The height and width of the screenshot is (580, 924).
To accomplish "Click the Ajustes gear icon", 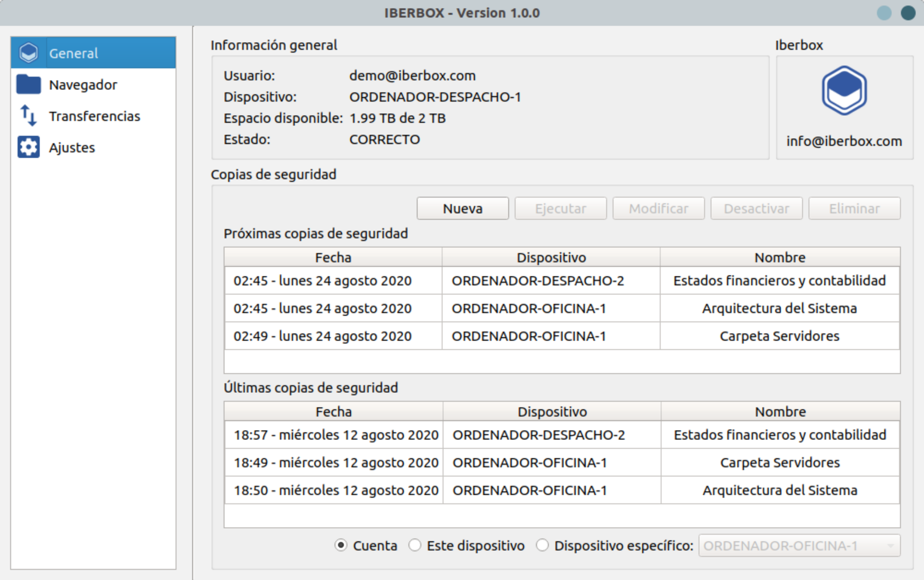I will pyautogui.click(x=29, y=147).
